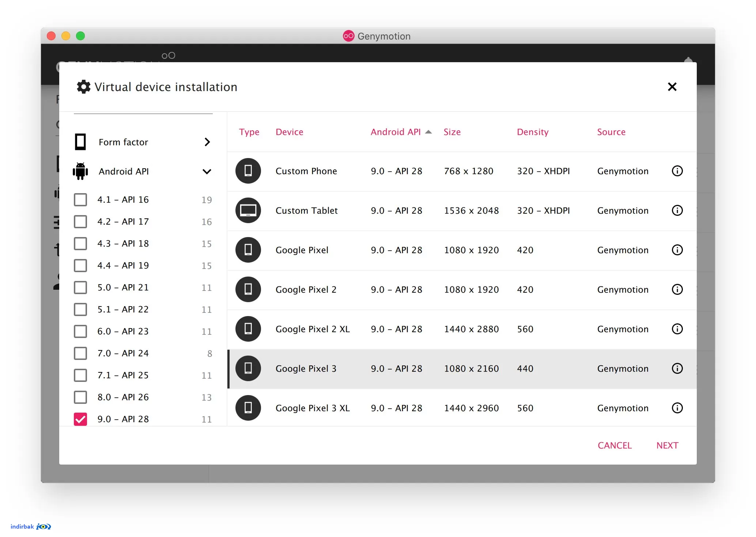Click the Google Pixel 3 XL phone icon
This screenshot has width=756, height=537.
(248, 408)
